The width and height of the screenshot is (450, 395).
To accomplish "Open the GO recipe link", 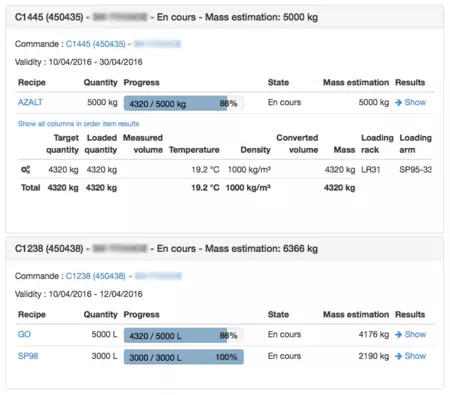I will coord(24,334).
